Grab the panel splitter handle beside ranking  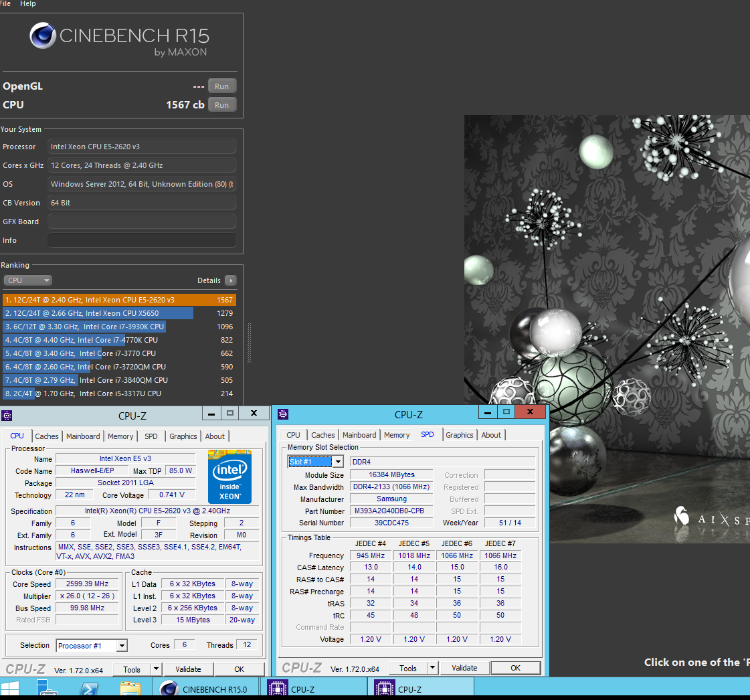249,343
